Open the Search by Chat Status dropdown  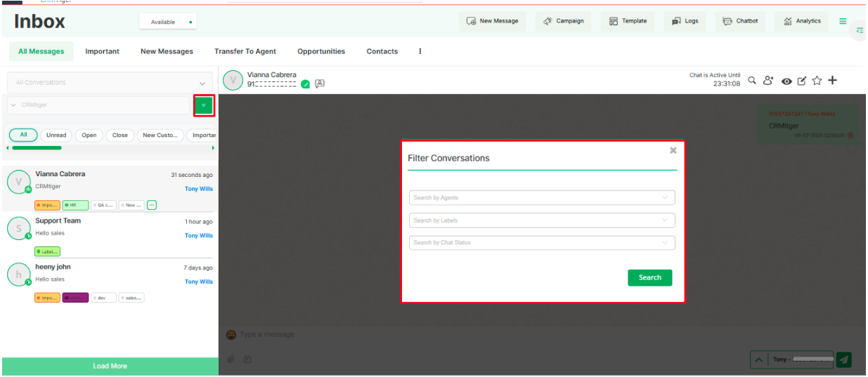tap(542, 243)
